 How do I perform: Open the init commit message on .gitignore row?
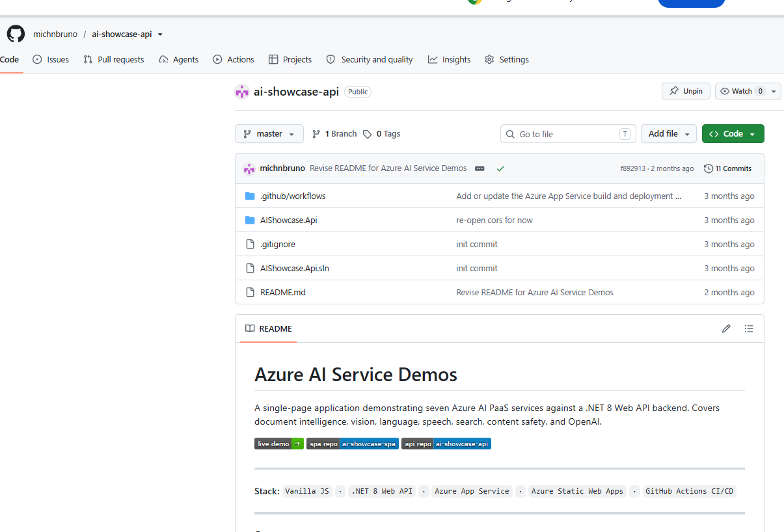coord(477,244)
